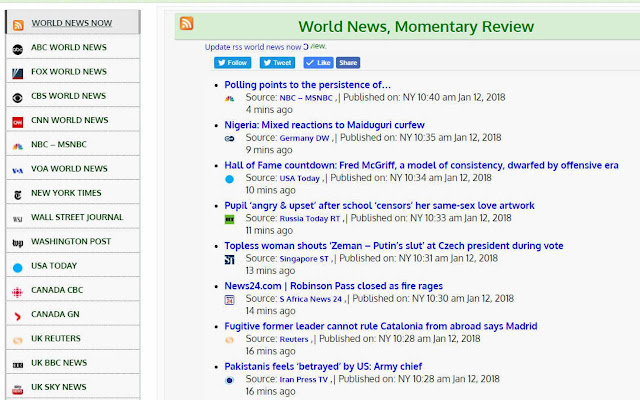Click the NBC peacock icon beside Polling article

(229, 98)
